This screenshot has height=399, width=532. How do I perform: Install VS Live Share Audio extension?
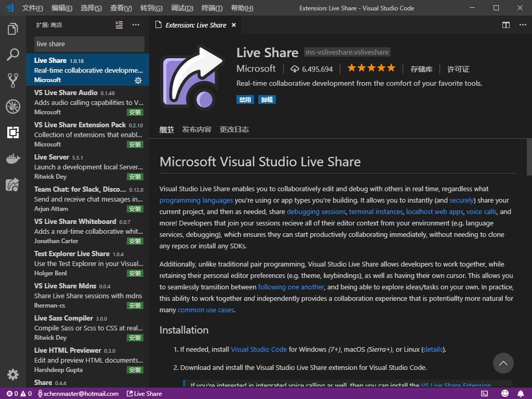135,112
